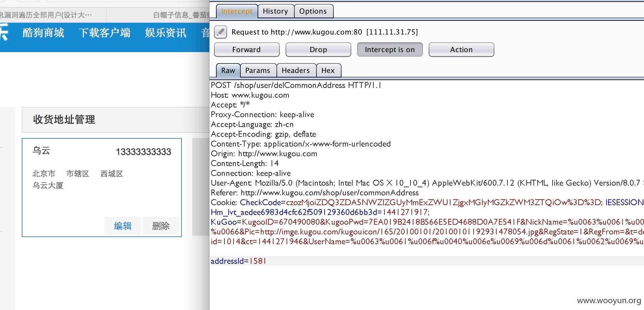
Task: Open 娱乐资讯 in the site navigation
Action: [x=166, y=33]
